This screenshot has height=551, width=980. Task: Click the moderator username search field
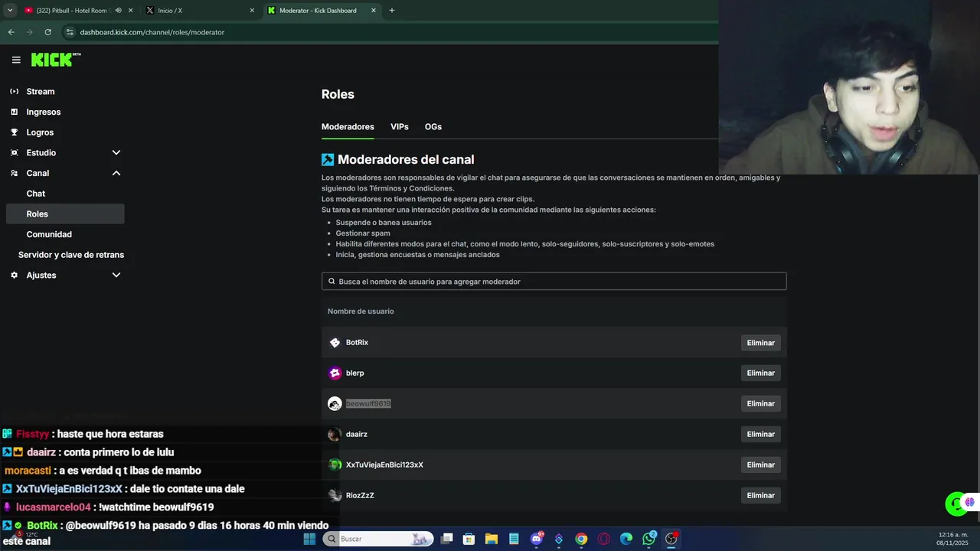554,282
